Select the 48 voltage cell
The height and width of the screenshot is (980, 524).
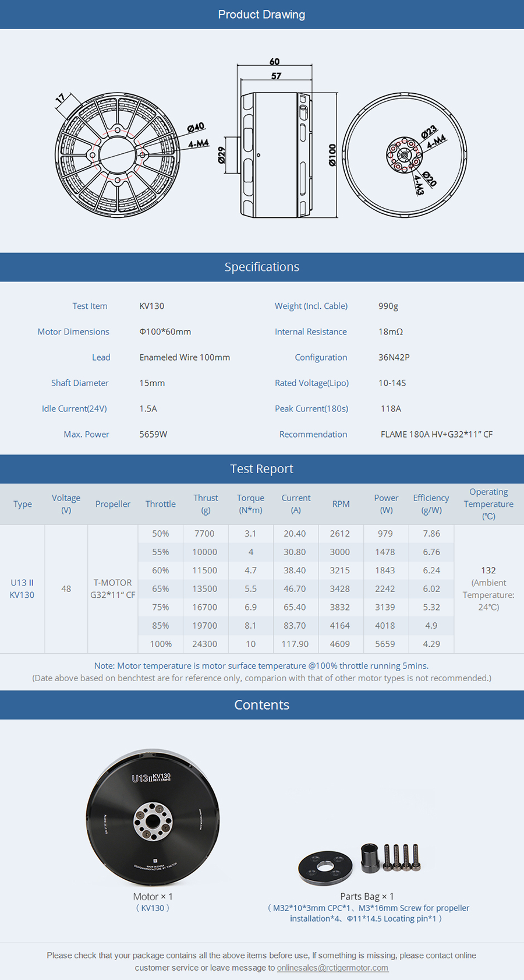[66, 588]
